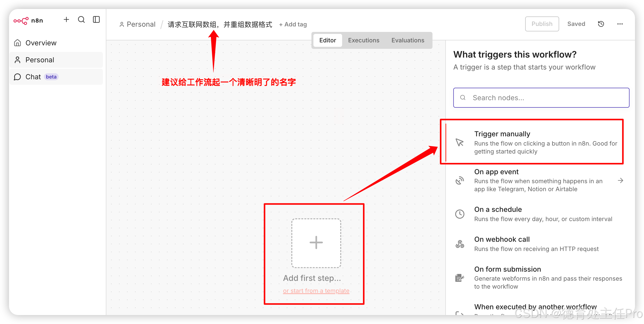Click the On app event icon
This screenshot has height=324, width=644.
point(460,180)
